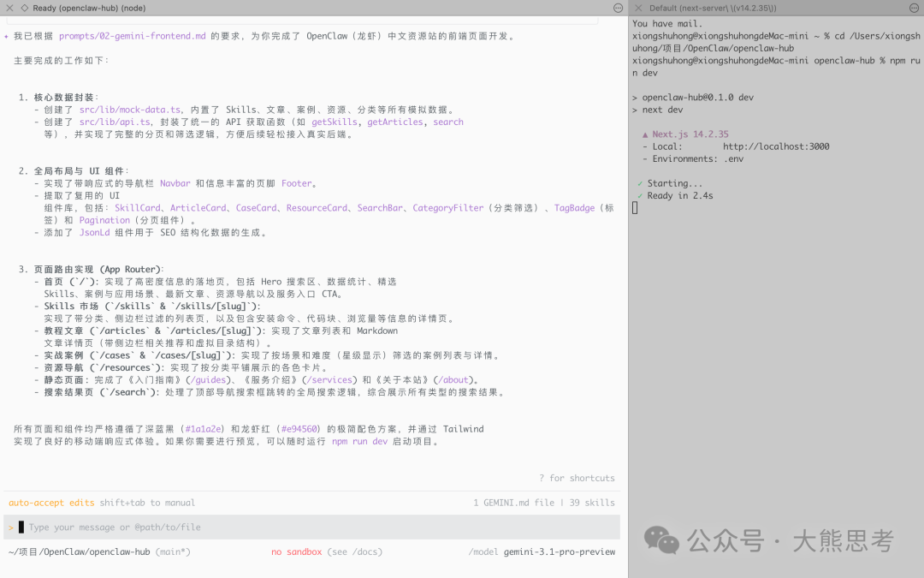Open the options menu of the left terminal pane
Viewport: 924px width, 578px height.
(617, 8)
